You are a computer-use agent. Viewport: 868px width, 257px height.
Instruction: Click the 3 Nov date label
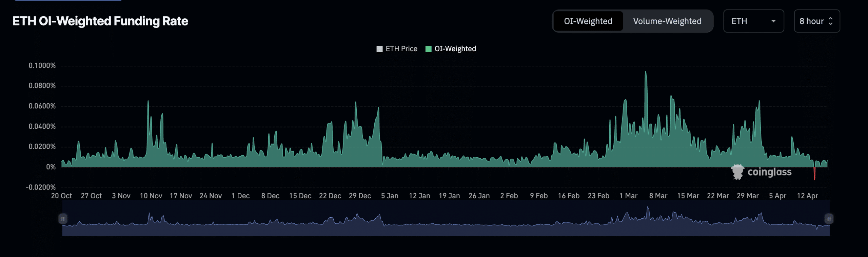coord(121,196)
